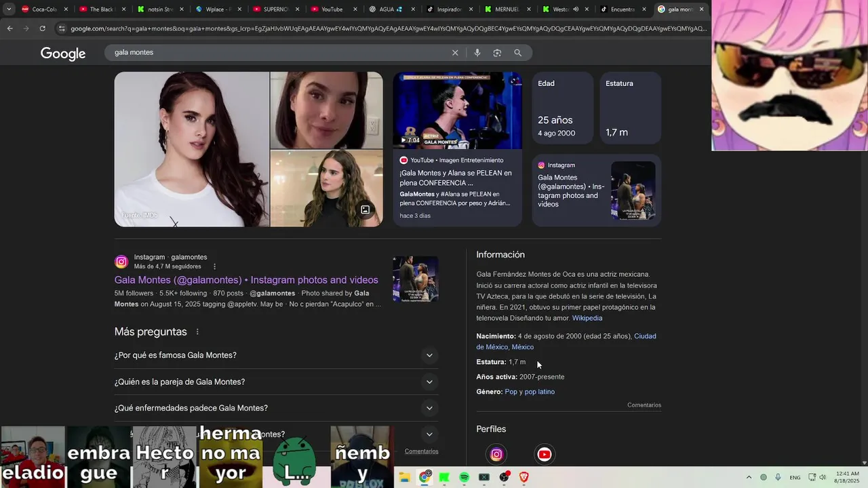Switch to the SUPERNO YouTube tab
The height and width of the screenshot is (488, 868).
(x=276, y=9)
